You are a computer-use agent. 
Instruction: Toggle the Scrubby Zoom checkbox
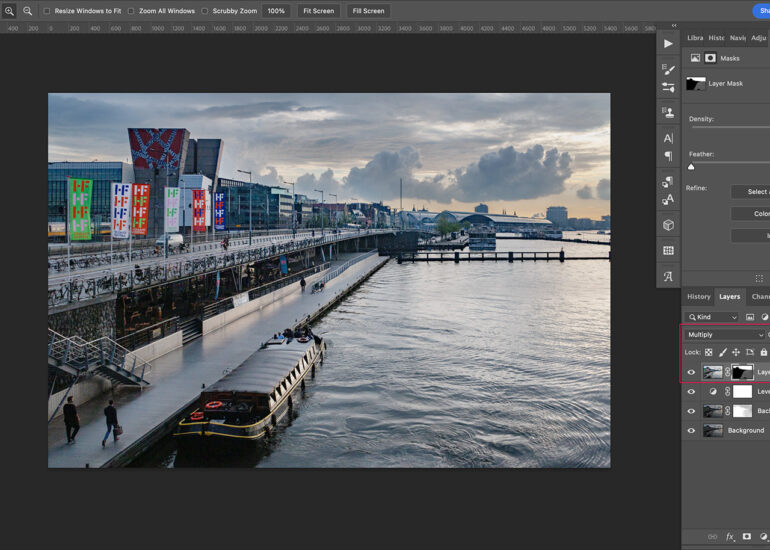coord(204,11)
